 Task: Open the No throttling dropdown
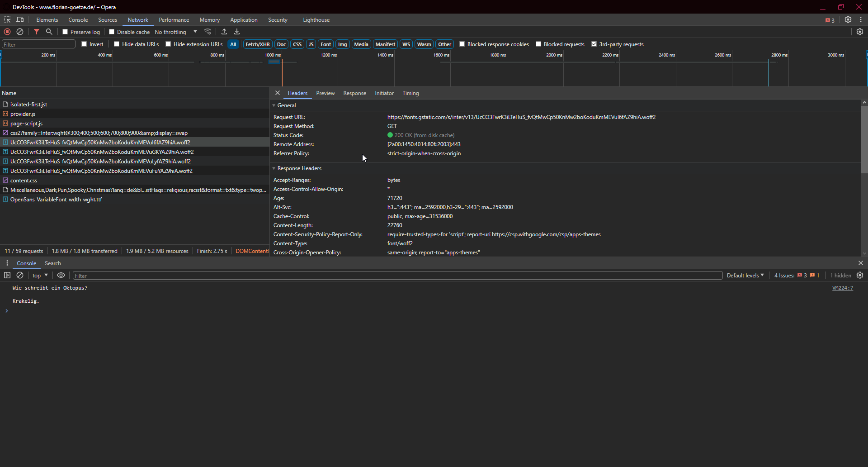point(176,32)
